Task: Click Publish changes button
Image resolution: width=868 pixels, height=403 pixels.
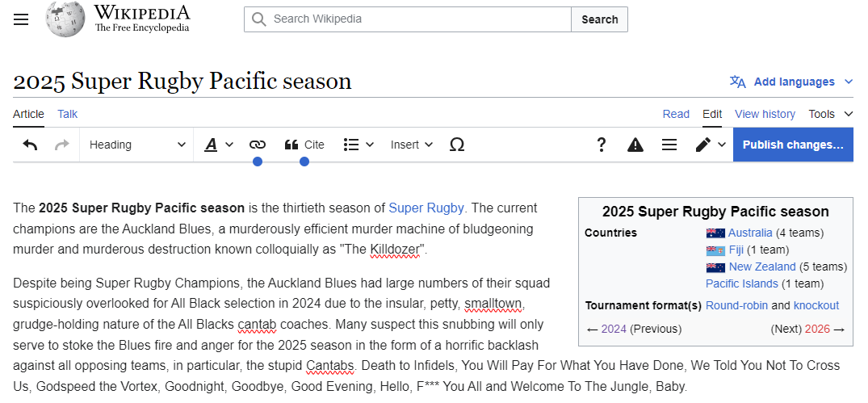Action: 793,145
